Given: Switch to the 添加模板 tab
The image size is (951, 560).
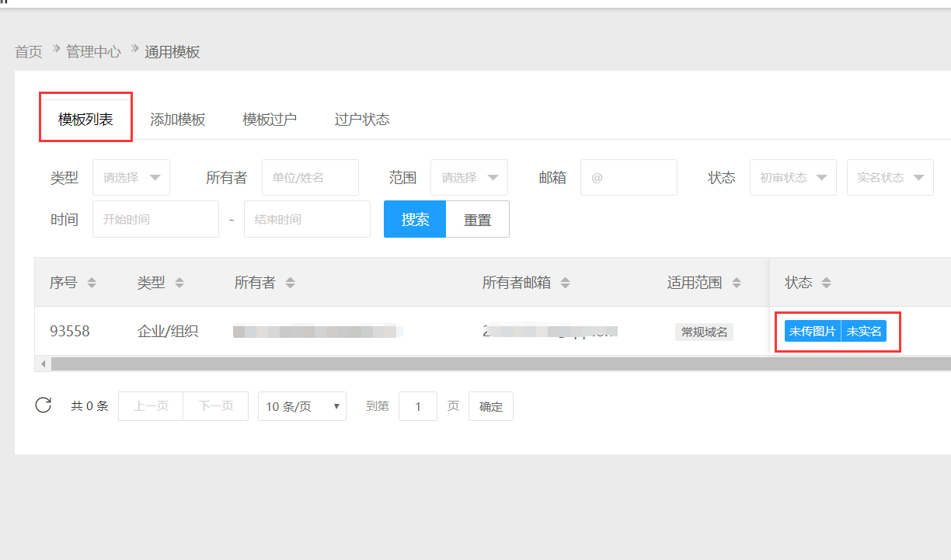Looking at the screenshot, I should coord(178,119).
